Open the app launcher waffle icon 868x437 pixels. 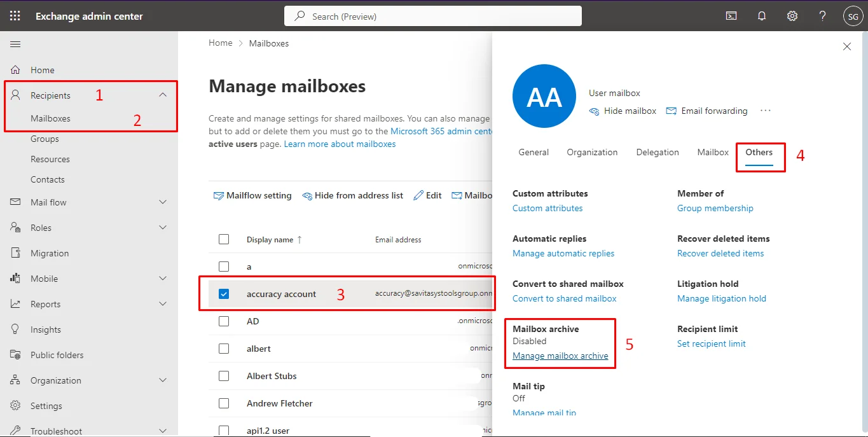coord(15,16)
